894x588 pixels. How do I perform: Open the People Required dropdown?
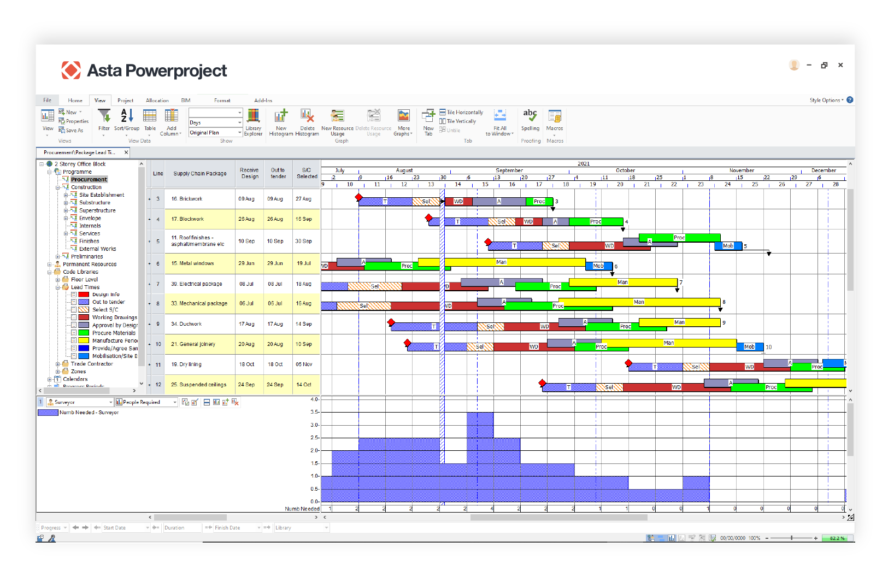pos(175,402)
